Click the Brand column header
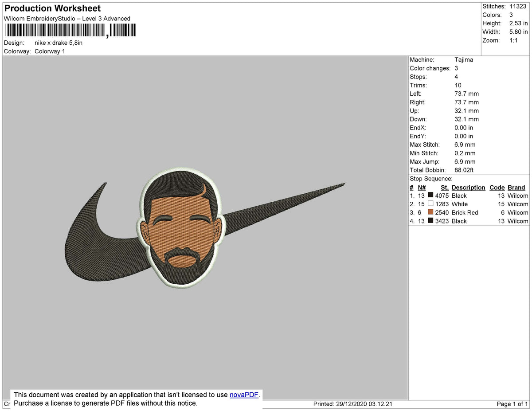The image size is (532, 411). point(516,187)
